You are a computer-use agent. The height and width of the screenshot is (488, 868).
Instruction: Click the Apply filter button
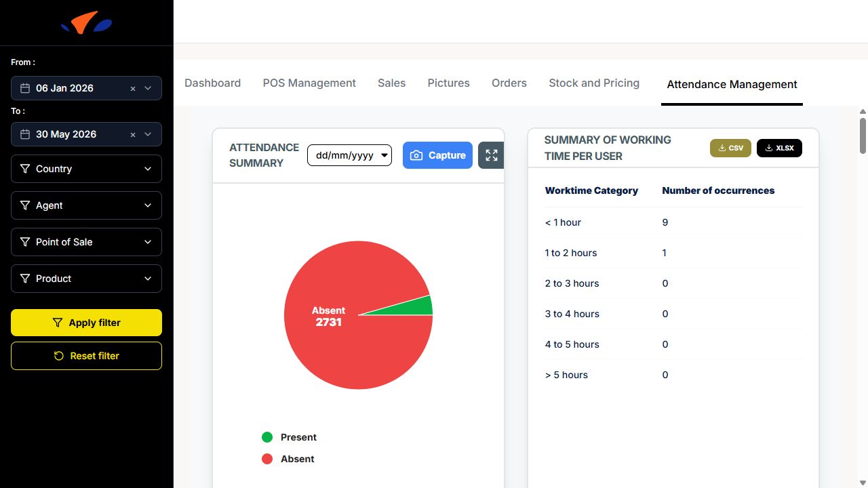(86, 323)
